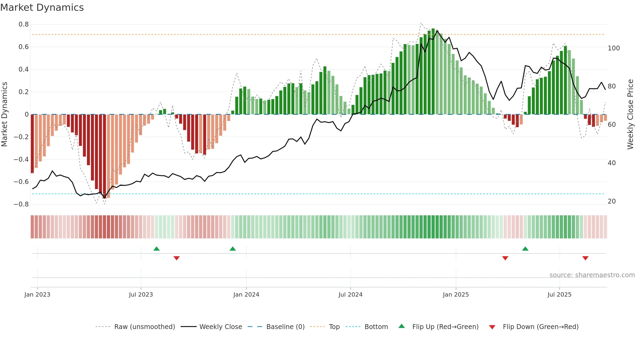Click the red Flip Down legend triangle icon
Image resolution: width=644 pixels, height=362 pixels.
pos(492,327)
